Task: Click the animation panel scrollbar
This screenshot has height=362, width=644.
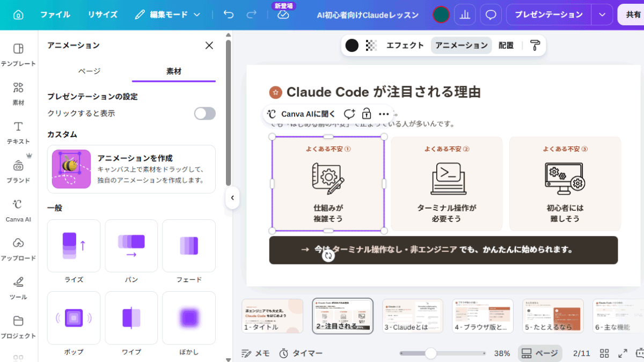Action: tap(228, 113)
